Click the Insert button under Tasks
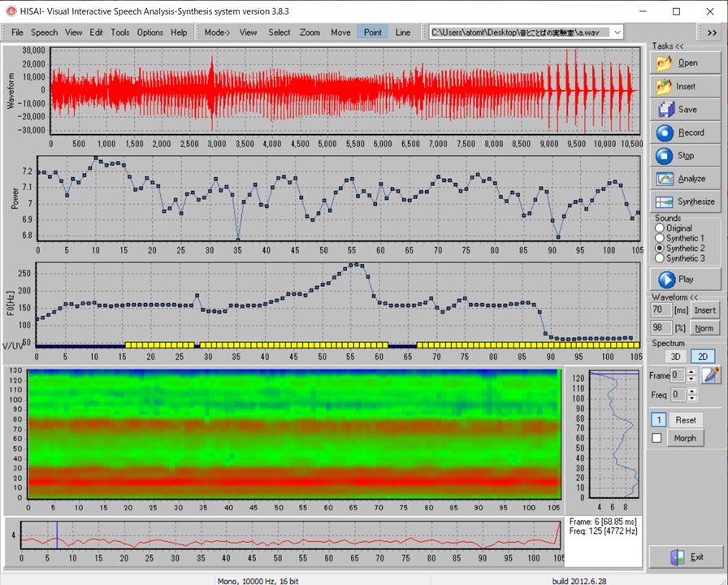728x585 pixels. [x=685, y=86]
